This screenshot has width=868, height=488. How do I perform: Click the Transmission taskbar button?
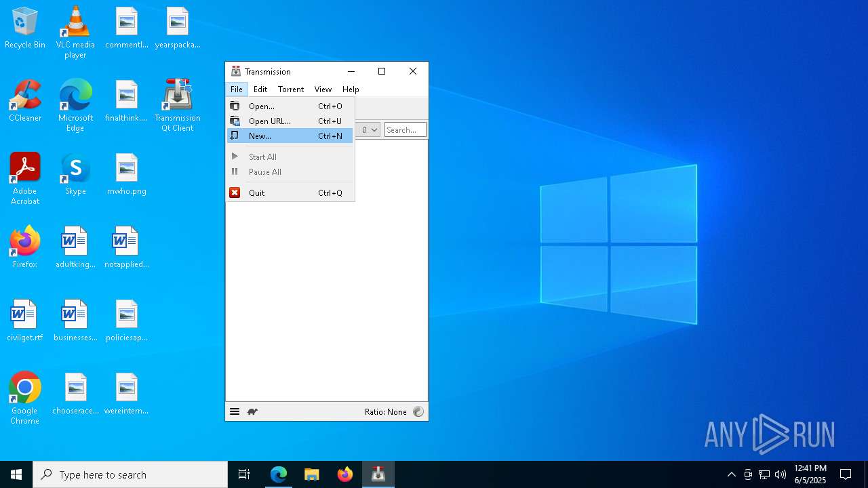click(378, 474)
